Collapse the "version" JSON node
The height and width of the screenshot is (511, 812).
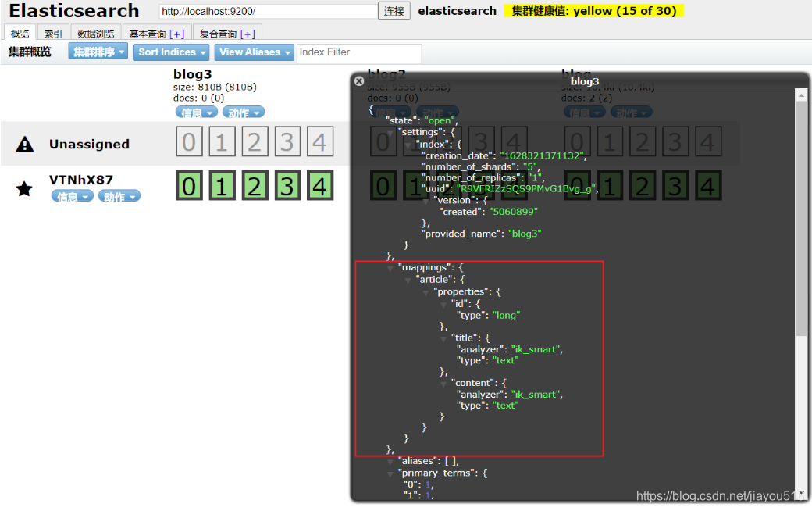(x=426, y=201)
